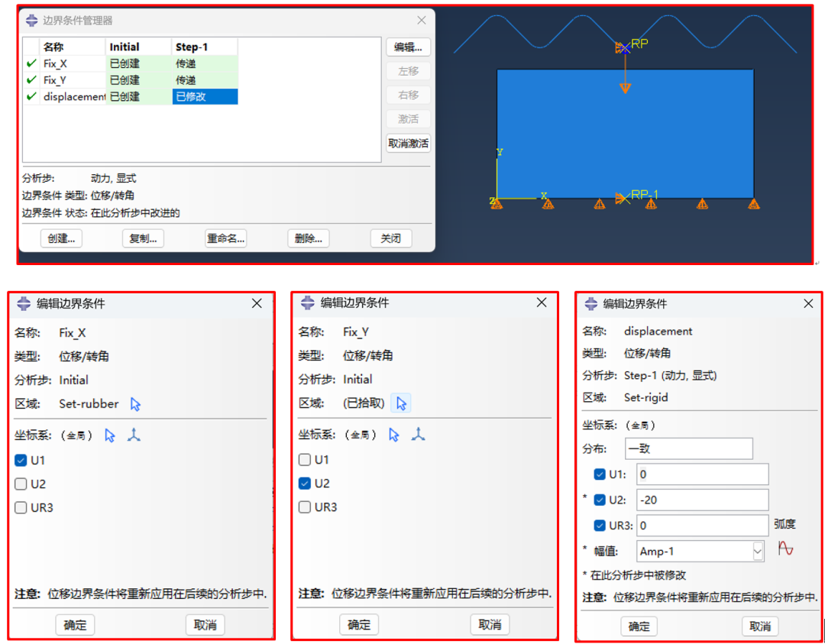
Task: Click the RP reference point marker in viewport
Action: [x=624, y=47]
